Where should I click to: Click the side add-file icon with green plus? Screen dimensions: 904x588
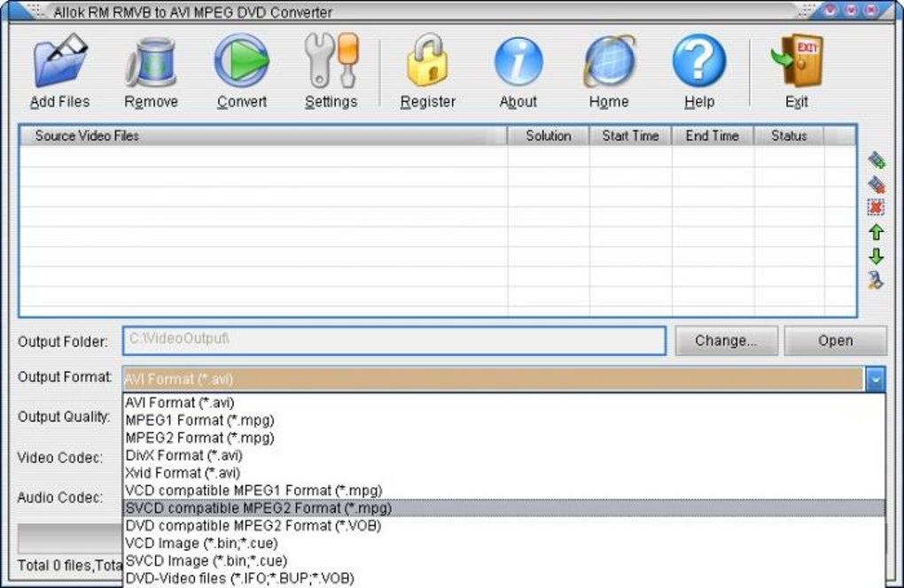pos(877,160)
